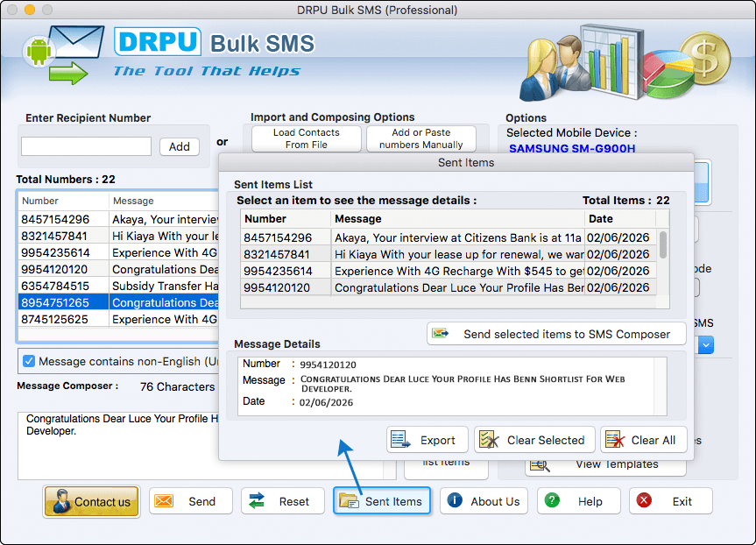Click the Help button label
The image size is (756, 545).
point(590,501)
